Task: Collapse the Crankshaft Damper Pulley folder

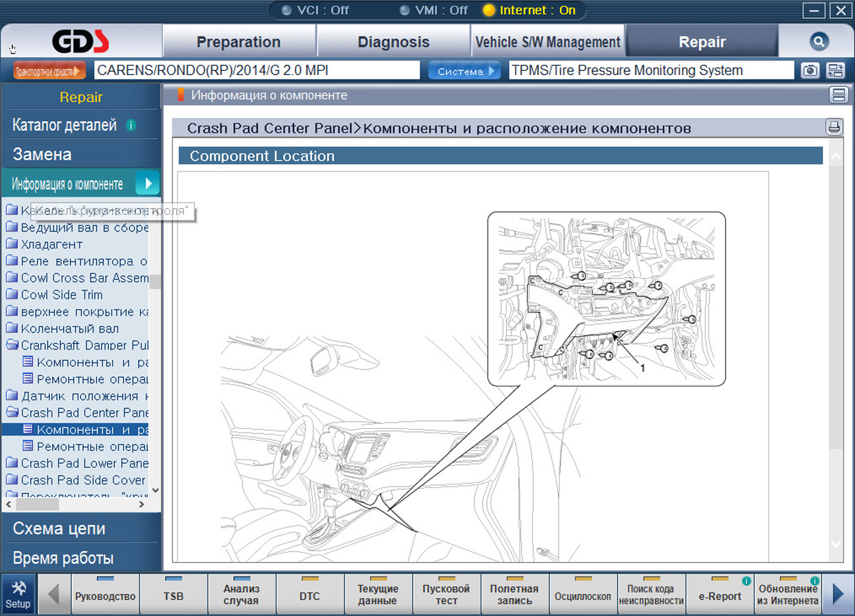Action: (x=12, y=345)
